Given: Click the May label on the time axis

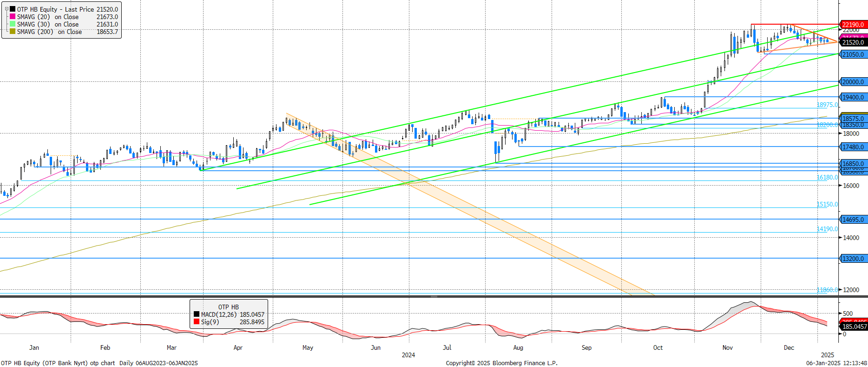Looking at the screenshot, I should (308, 347).
